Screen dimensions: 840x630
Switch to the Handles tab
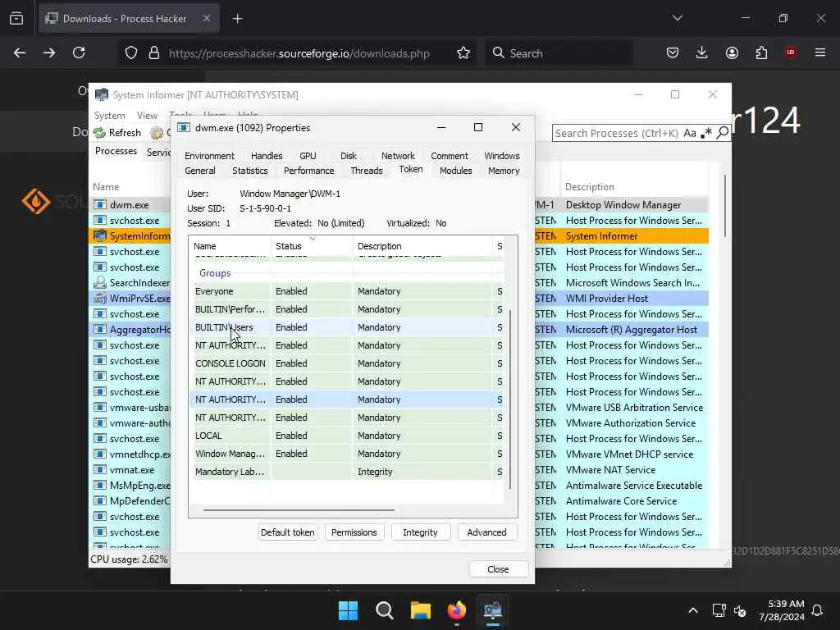pyautogui.click(x=267, y=155)
